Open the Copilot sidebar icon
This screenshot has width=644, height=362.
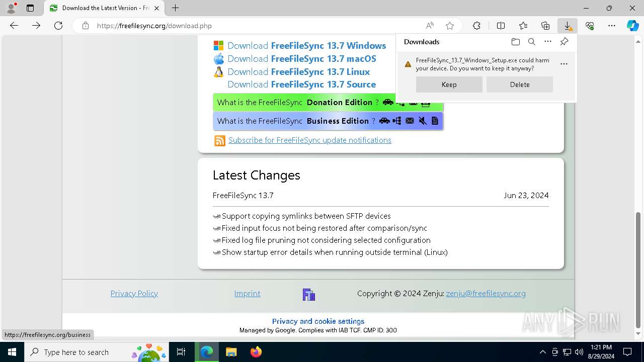point(632,26)
